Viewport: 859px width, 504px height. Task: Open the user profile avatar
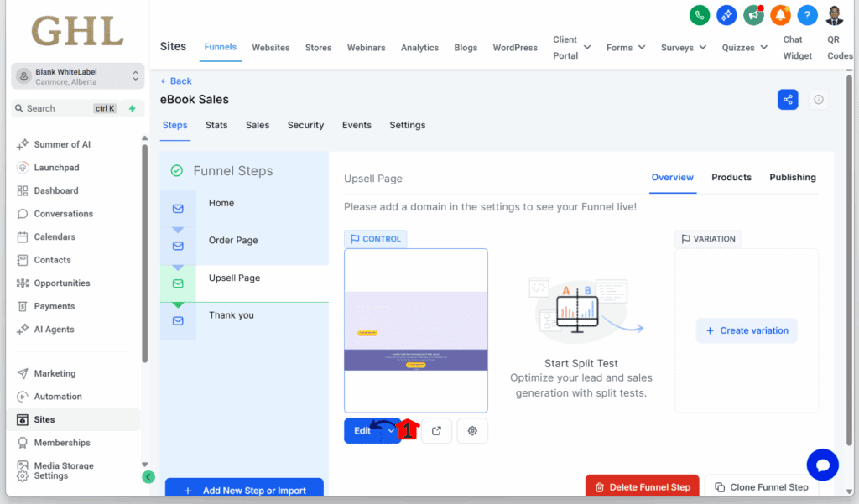[x=835, y=15]
